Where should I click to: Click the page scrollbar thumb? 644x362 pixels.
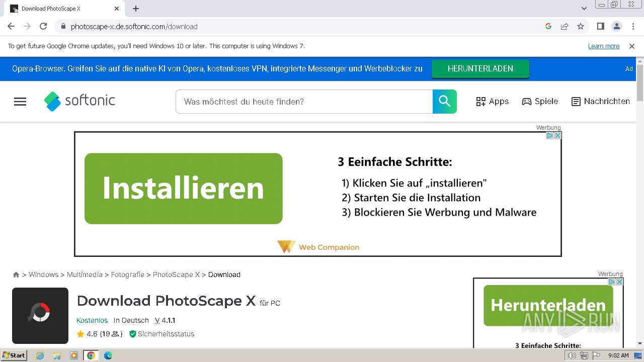[x=640, y=82]
